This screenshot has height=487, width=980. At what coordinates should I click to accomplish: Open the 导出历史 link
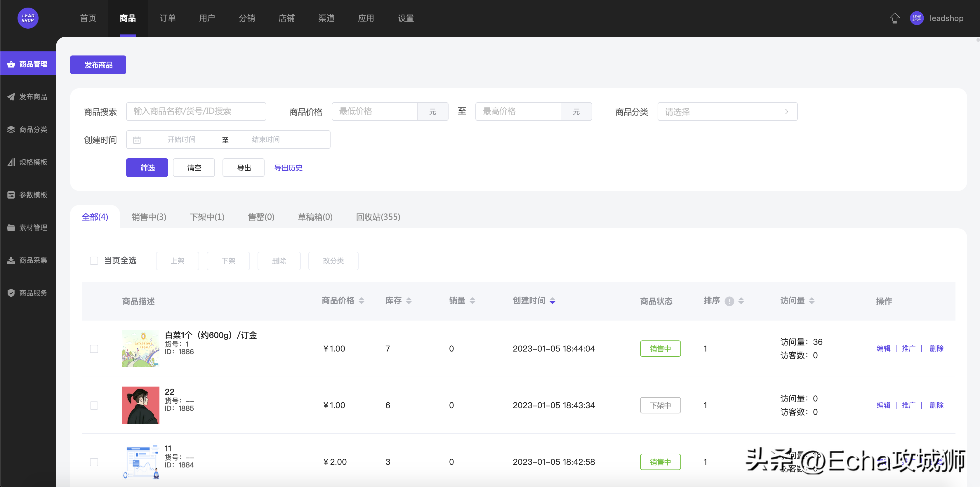pyautogui.click(x=288, y=167)
